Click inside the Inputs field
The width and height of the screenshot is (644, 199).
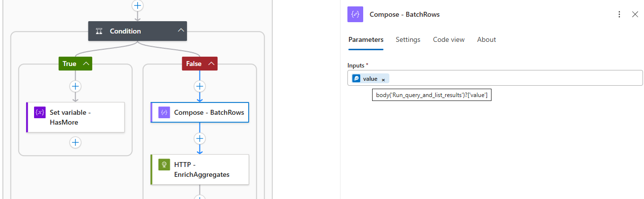513,78
